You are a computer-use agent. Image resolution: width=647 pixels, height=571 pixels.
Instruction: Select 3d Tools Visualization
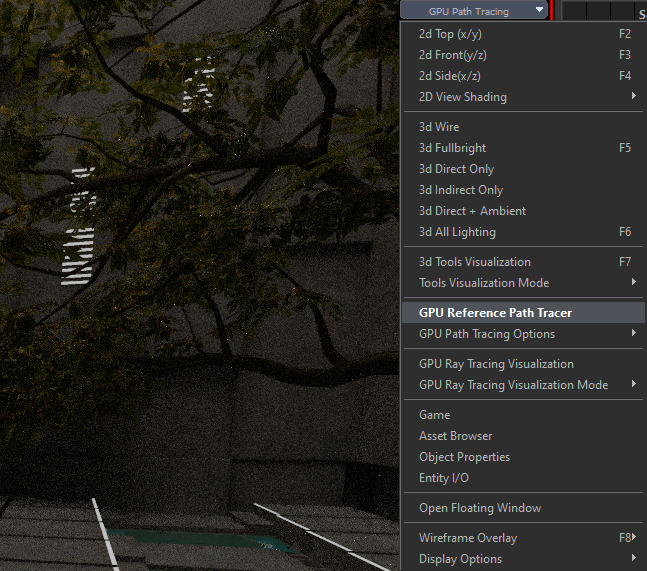pyautogui.click(x=523, y=262)
